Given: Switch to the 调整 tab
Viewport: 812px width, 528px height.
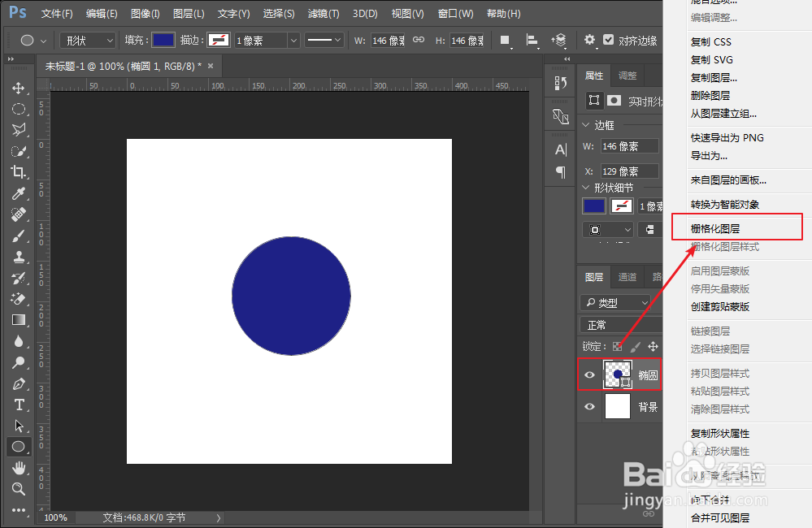Looking at the screenshot, I should point(627,76).
